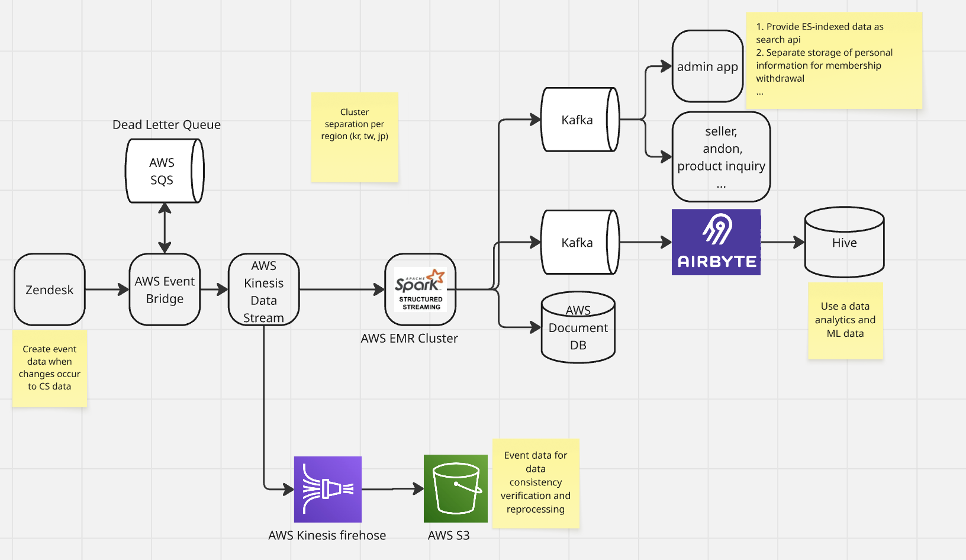
Task: Select the 'Dead Letter Queue' text label
Action: coord(166,125)
